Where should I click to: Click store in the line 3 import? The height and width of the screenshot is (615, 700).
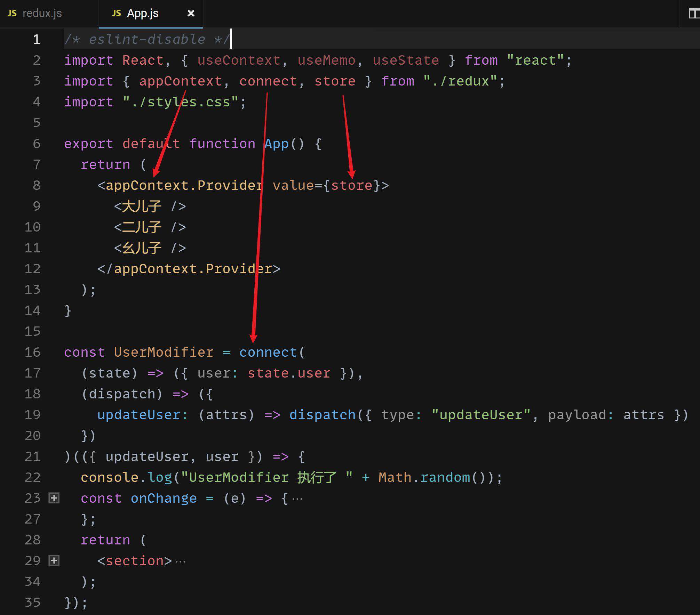click(x=335, y=81)
